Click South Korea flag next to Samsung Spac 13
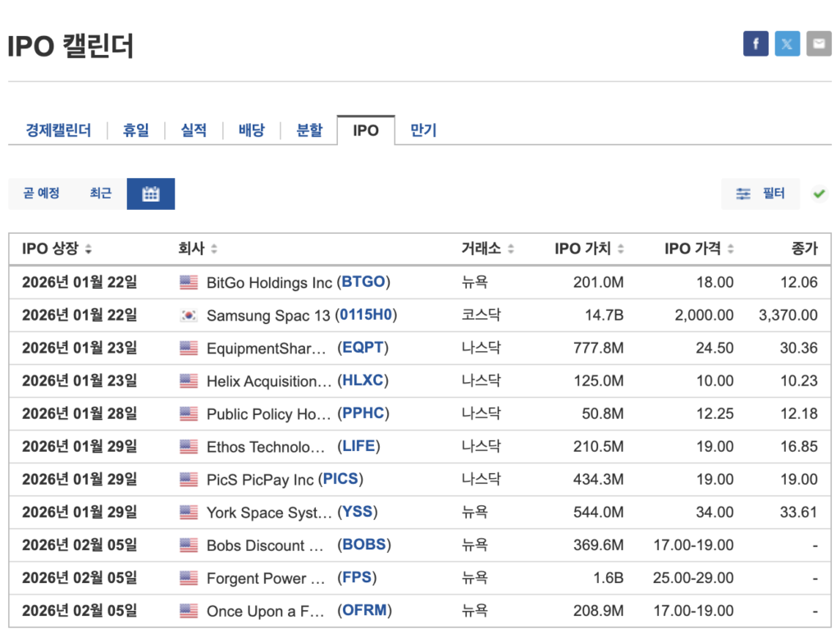Screen dimensions: 840x638 189,316
